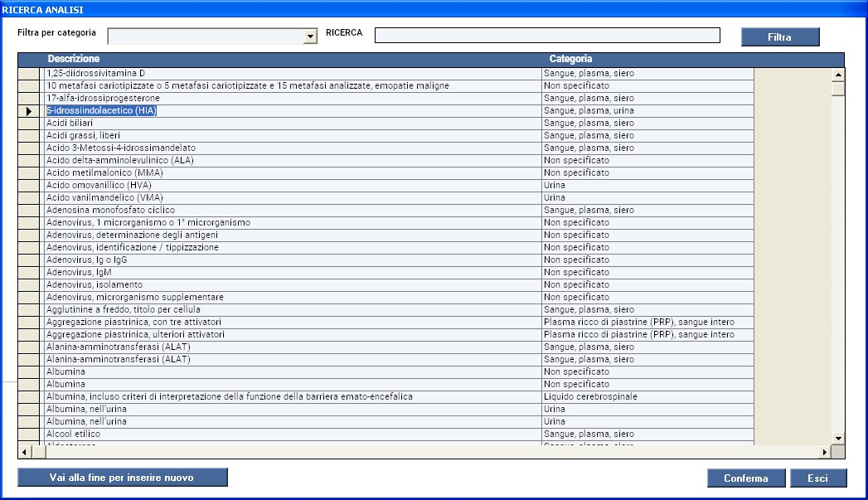The image size is (868, 500).
Task: Click the RICERCA search text field
Action: click(547, 35)
